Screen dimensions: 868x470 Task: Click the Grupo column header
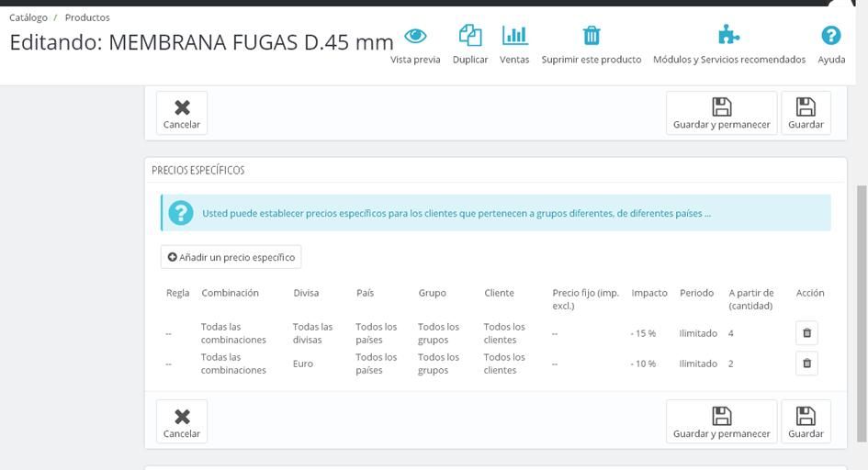click(432, 293)
